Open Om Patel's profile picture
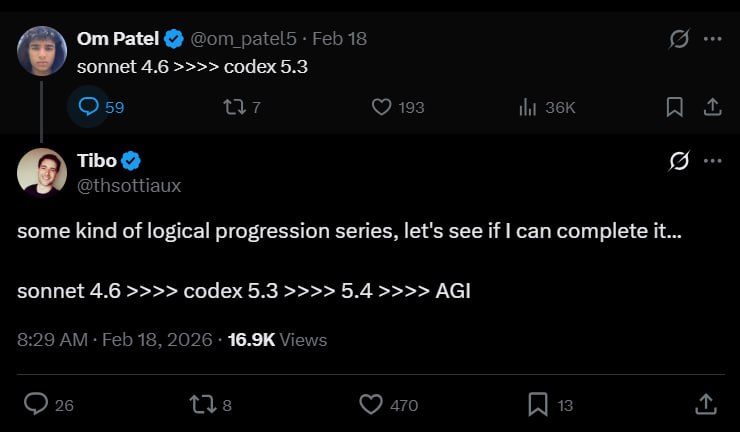The height and width of the screenshot is (432, 740). [x=42, y=49]
